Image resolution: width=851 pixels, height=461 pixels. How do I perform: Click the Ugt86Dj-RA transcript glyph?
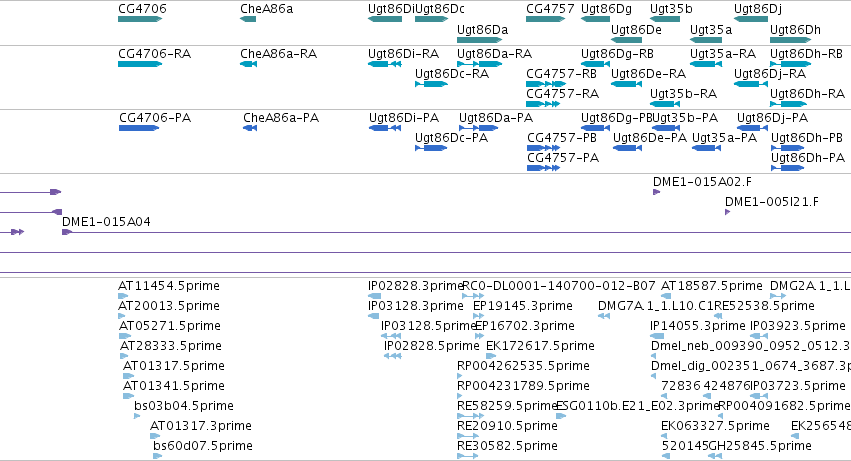click(x=751, y=84)
